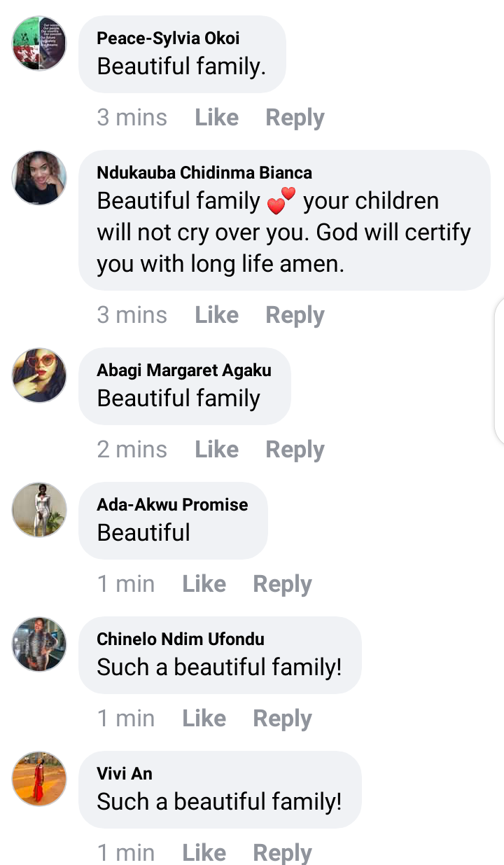
Task: Like Chinelo Ndim Ufondu's comment
Action: 204,718
